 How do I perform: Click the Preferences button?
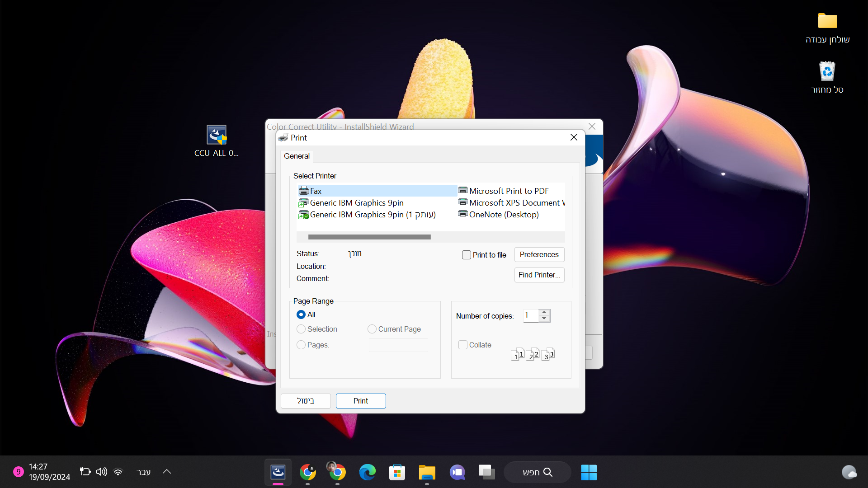pyautogui.click(x=539, y=254)
